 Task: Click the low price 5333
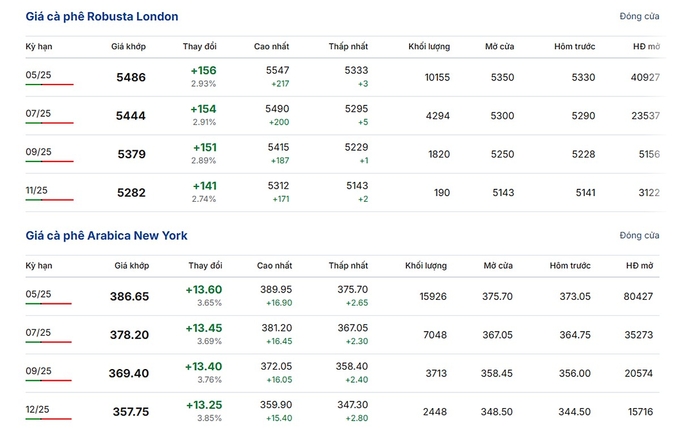coord(356,70)
